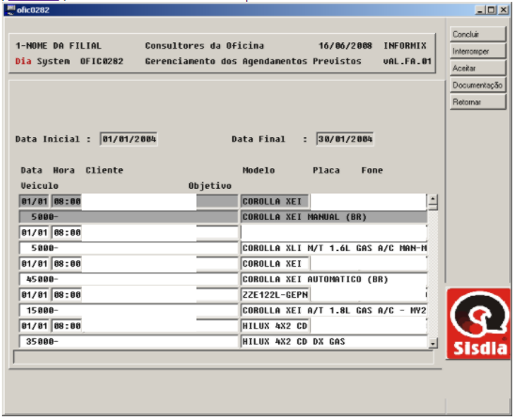Click the Fone column header
This screenshot has width=516, height=420.
coord(372,170)
